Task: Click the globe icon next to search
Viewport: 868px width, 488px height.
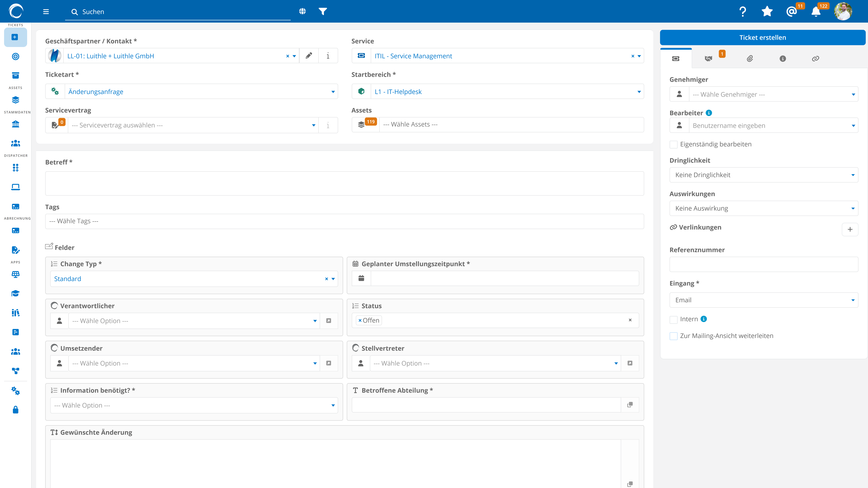Action: 302,11
